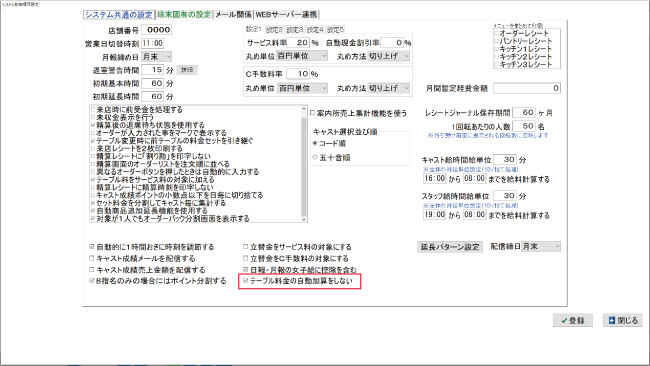Enable 立替金をサービス料の対象にする checkbox
This screenshot has width=650, height=366.
pos(245,247)
